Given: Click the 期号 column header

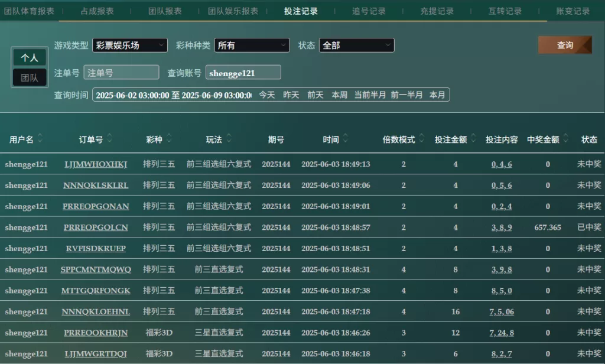Looking at the screenshot, I should tap(276, 139).
